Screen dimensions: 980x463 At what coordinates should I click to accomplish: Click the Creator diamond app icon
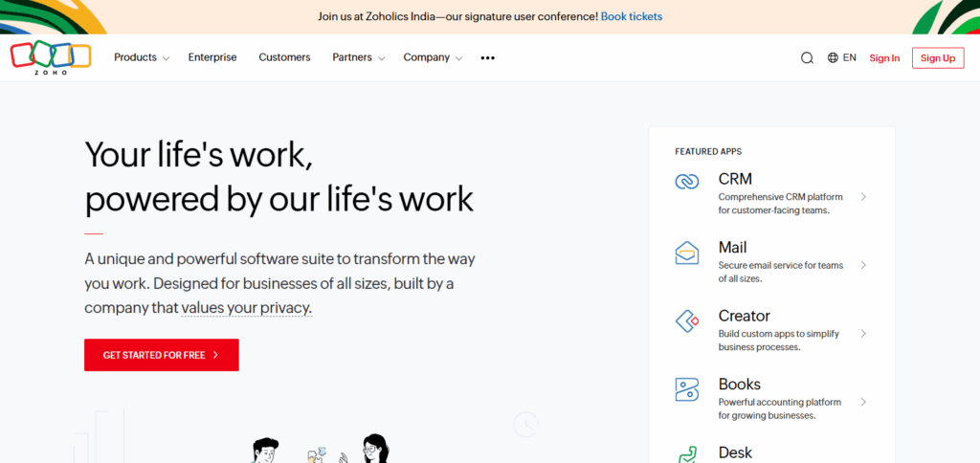pyautogui.click(x=687, y=320)
